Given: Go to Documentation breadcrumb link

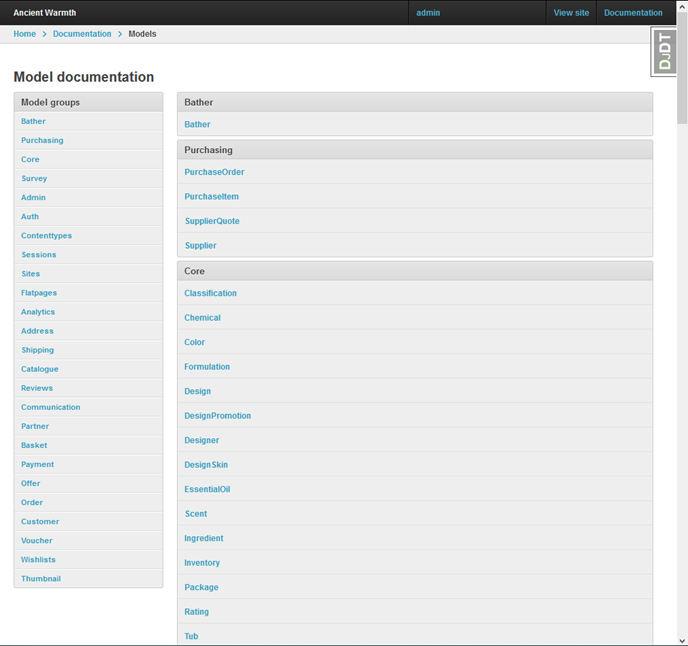Looking at the screenshot, I should 82,34.
